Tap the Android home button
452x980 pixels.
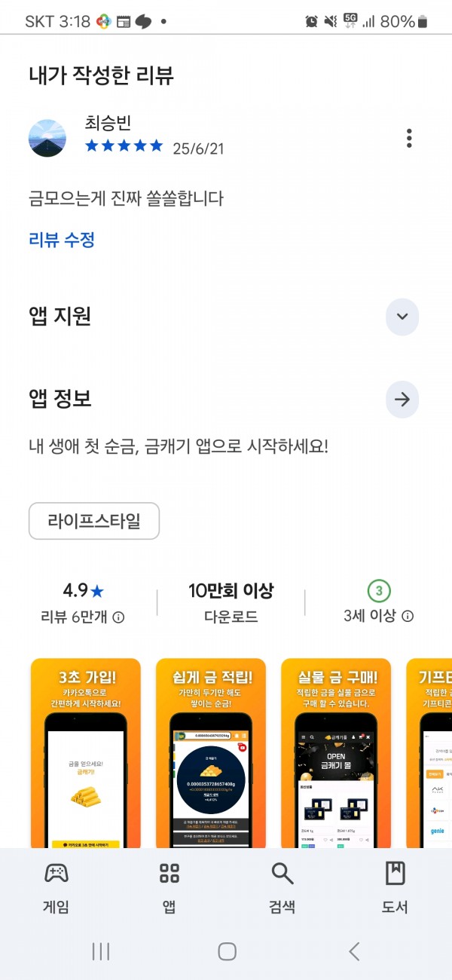click(227, 951)
